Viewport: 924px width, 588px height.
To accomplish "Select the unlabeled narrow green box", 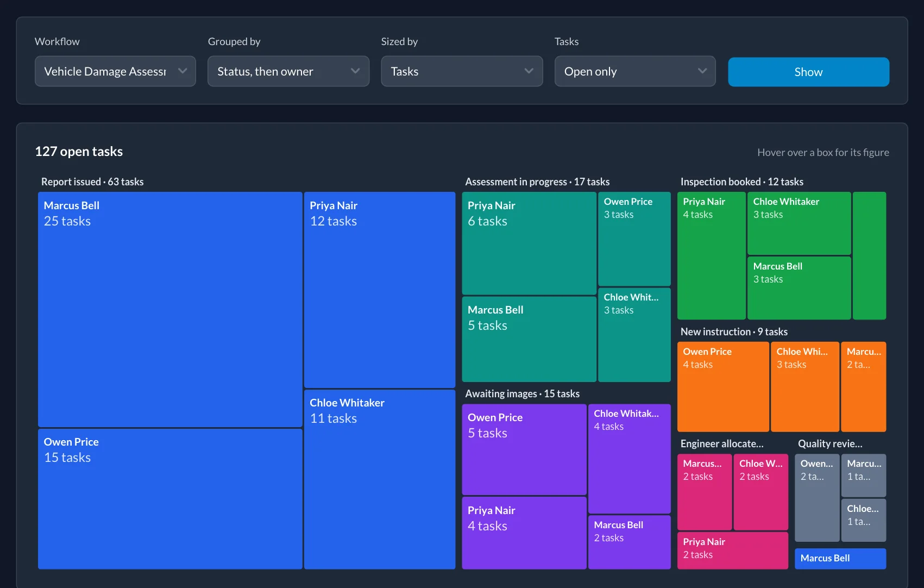I will tap(869, 255).
